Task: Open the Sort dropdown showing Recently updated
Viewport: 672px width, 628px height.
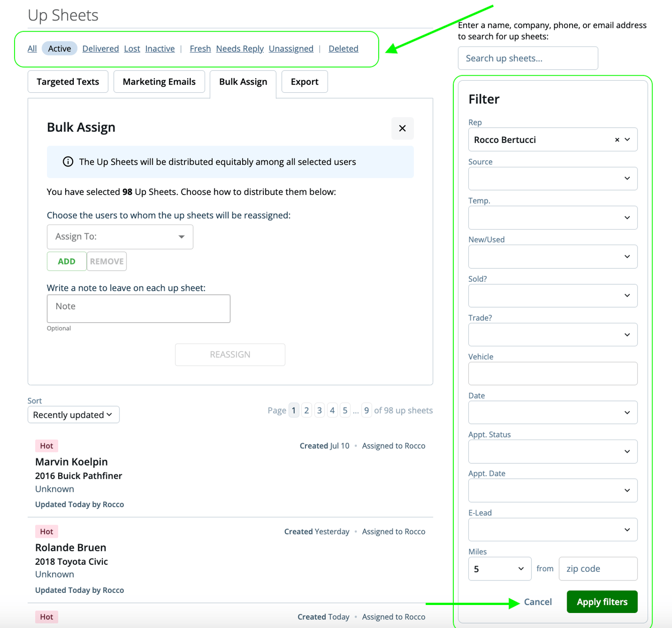Action: (x=73, y=414)
